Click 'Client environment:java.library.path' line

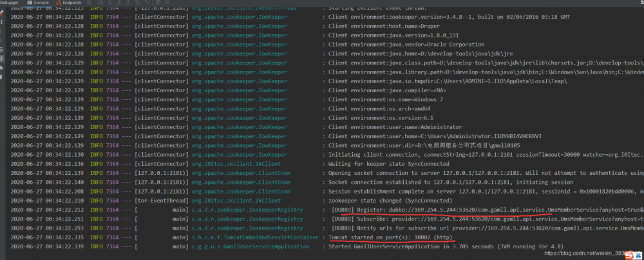[x=486, y=72]
